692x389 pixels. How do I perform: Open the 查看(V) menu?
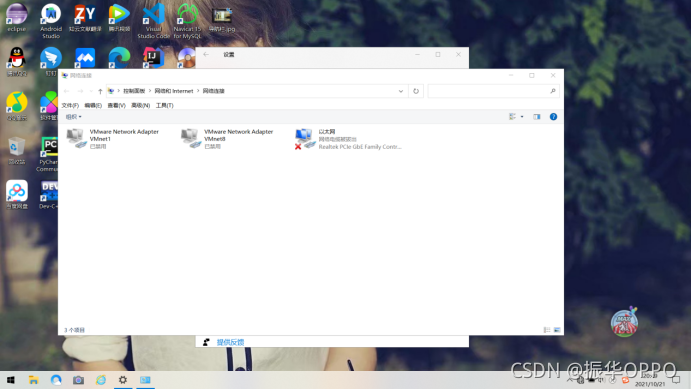coord(117,106)
